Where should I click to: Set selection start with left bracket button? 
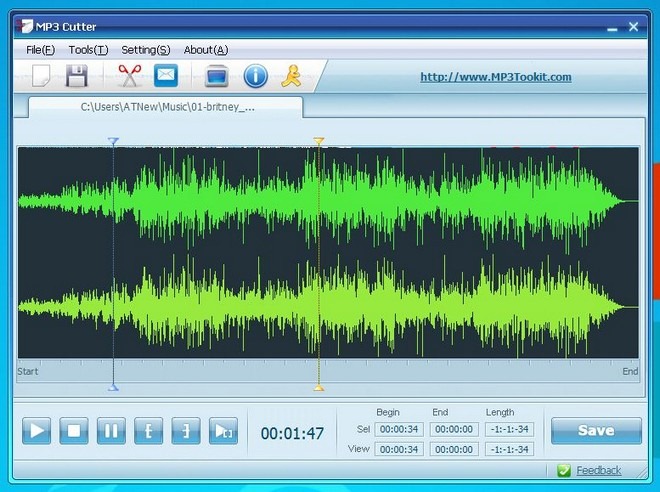(148, 432)
